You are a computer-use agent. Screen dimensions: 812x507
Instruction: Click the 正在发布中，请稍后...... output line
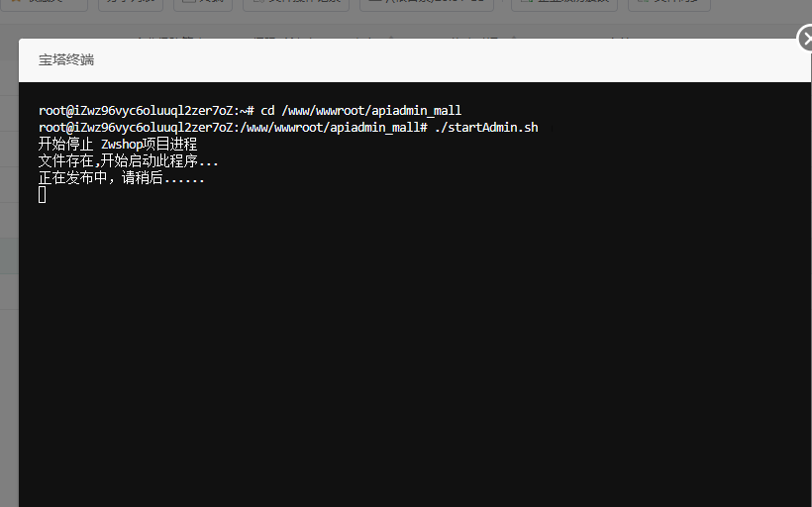tap(122, 178)
